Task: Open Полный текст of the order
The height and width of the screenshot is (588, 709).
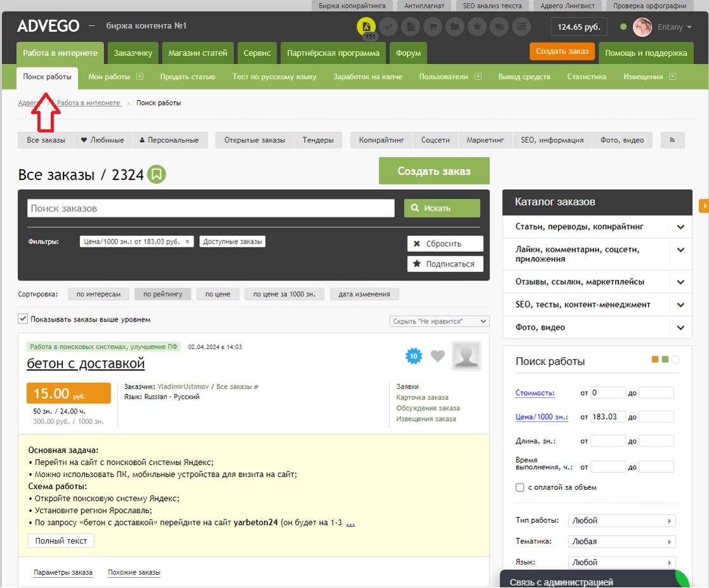Action: (x=61, y=540)
